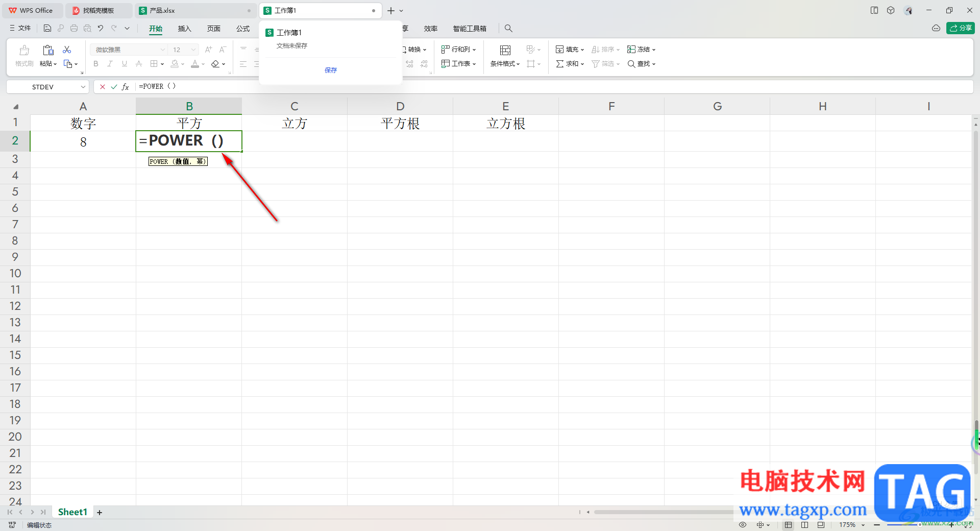This screenshot has width=980, height=531.
Task: Open the Borders dropdown arrow
Action: click(x=162, y=64)
